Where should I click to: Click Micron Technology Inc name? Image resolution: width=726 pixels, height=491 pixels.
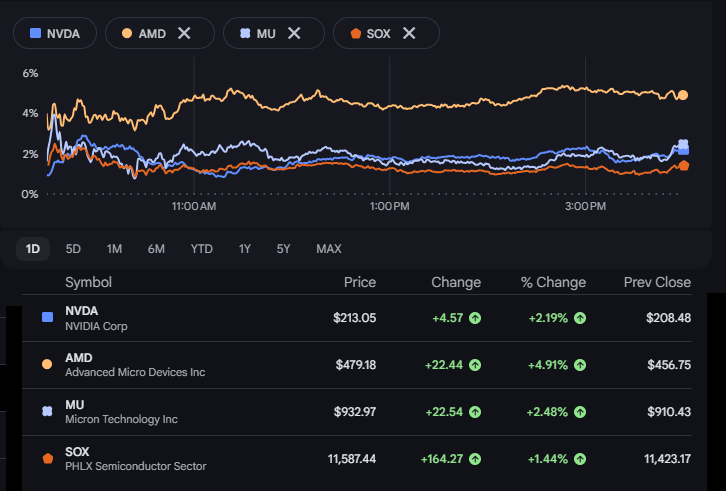pyautogui.click(x=121, y=419)
